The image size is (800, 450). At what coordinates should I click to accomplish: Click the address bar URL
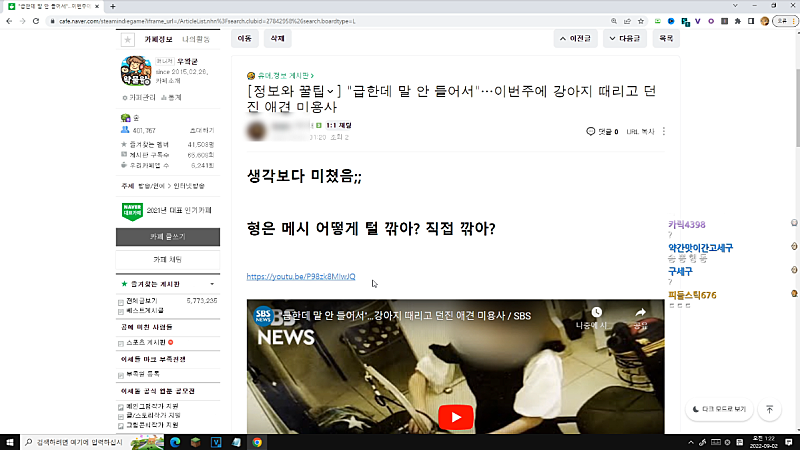tap(207, 21)
